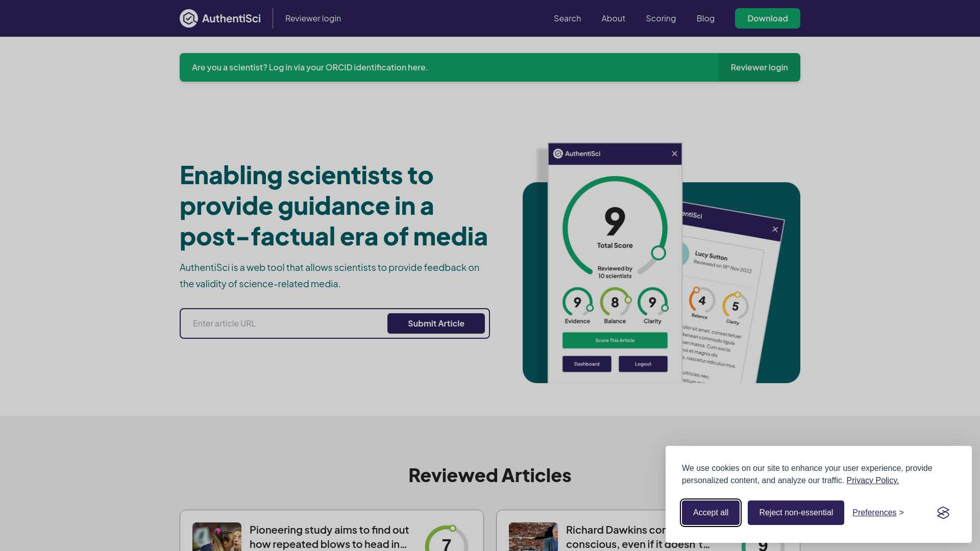Viewport: 980px width, 551px height.
Task: Click Reviewer login in the green banner
Action: (759, 67)
